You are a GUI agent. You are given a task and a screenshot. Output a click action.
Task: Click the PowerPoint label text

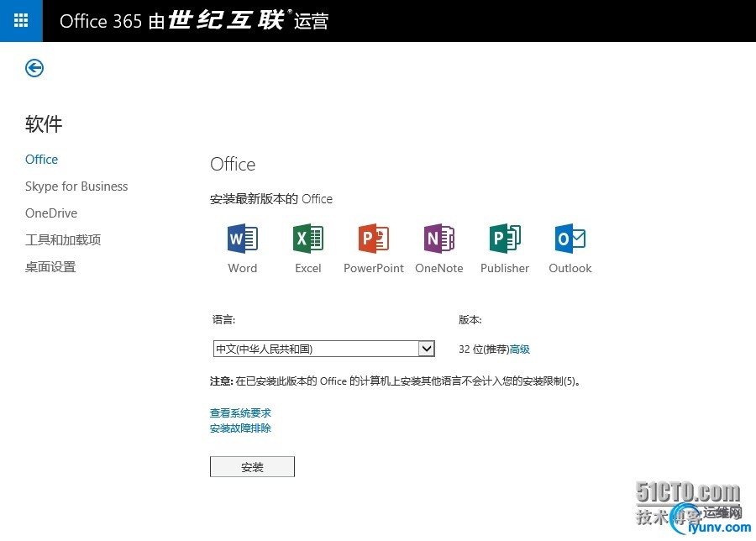pos(374,268)
